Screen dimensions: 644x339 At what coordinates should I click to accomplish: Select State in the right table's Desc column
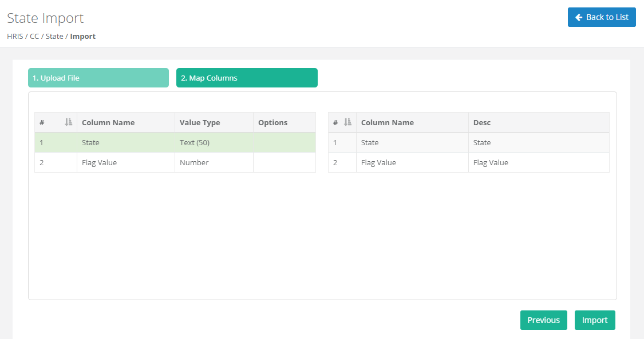point(482,142)
